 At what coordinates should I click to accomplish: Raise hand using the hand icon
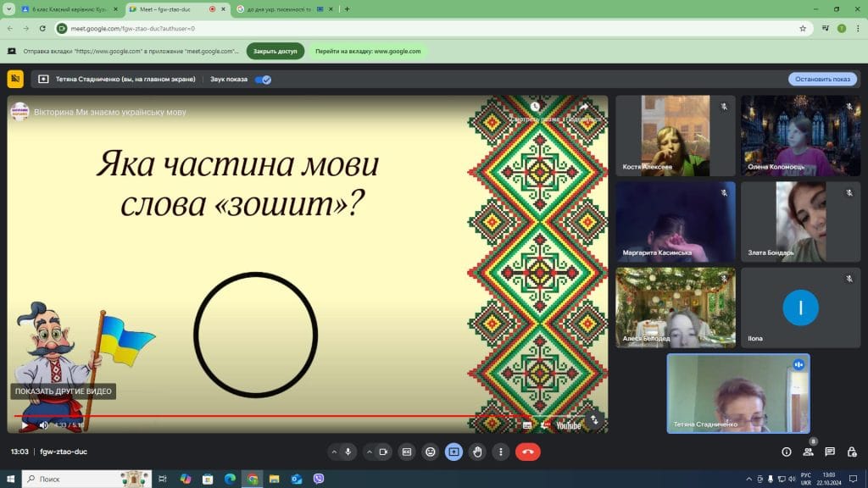pyautogui.click(x=477, y=452)
